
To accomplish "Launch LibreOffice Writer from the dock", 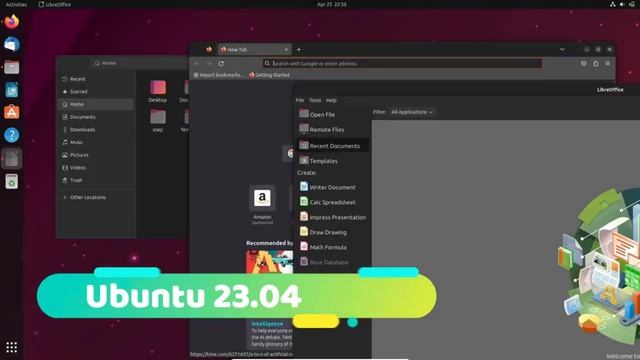I will (x=11, y=90).
